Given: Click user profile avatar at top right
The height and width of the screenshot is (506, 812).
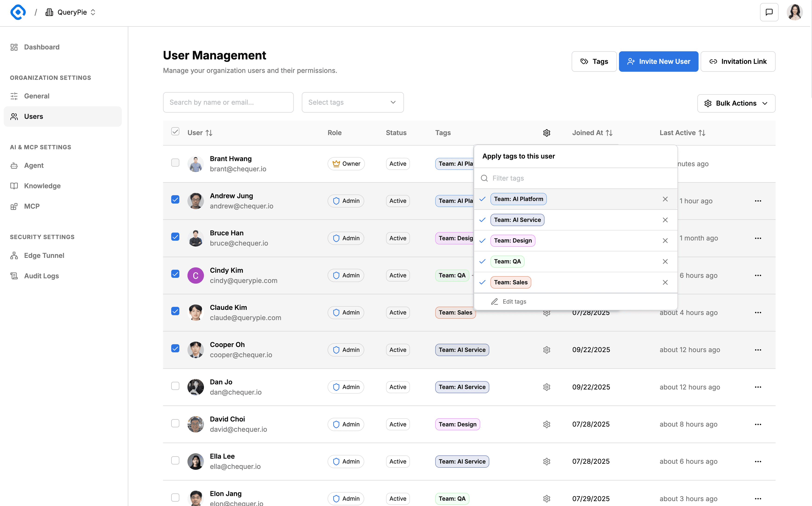Looking at the screenshot, I should pos(795,12).
